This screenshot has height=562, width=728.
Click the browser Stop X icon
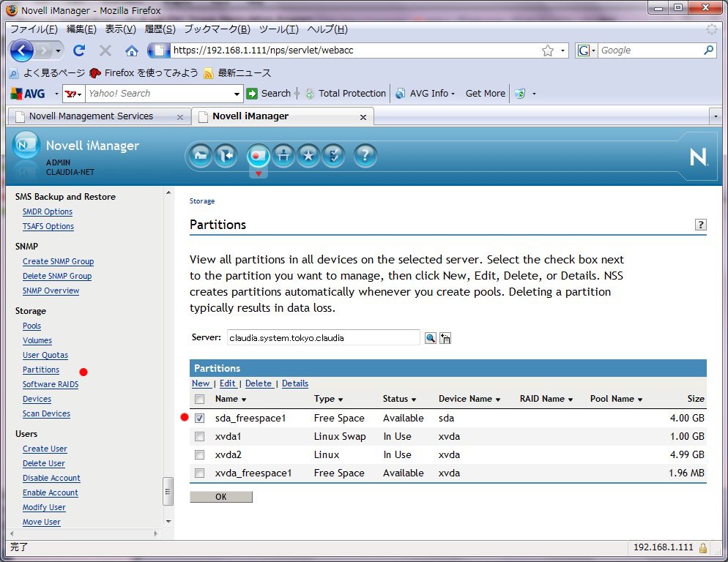[105, 50]
